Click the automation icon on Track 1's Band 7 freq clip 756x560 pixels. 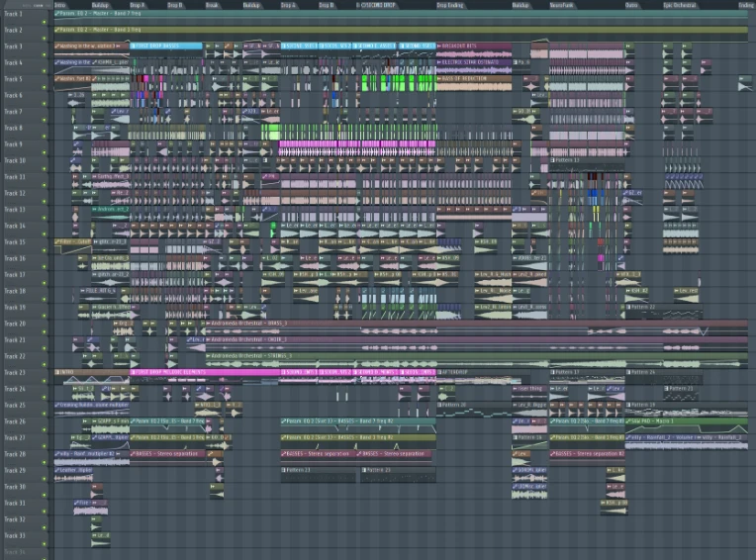pyautogui.click(x=57, y=14)
